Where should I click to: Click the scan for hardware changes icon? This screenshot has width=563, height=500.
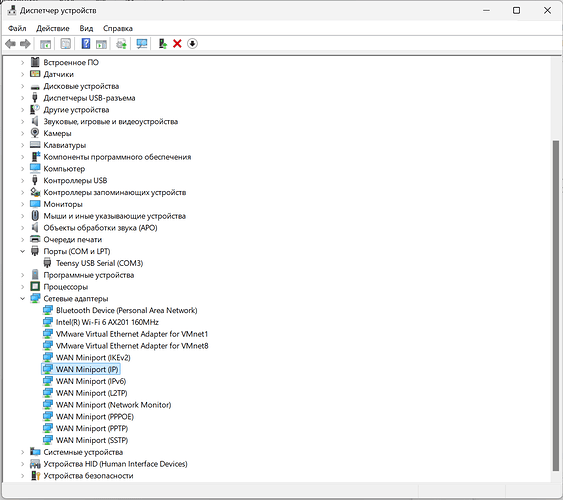(x=142, y=44)
